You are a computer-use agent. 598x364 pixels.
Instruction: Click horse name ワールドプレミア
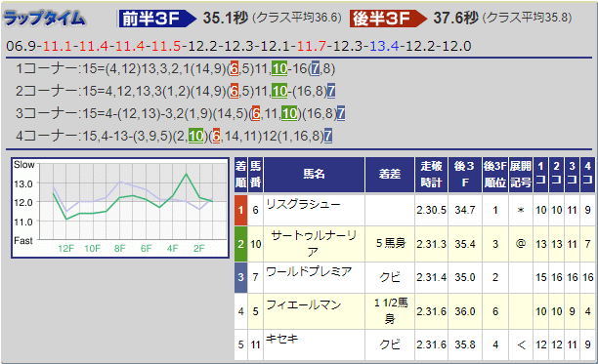pyautogui.click(x=309, y=272)
